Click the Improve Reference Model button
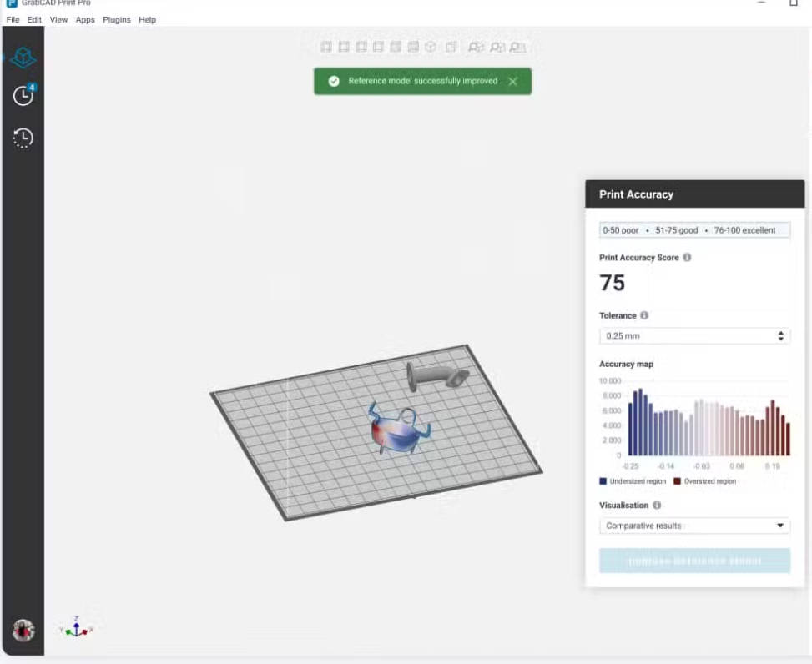This screenshot has height=664, width=812. (694, 561)
